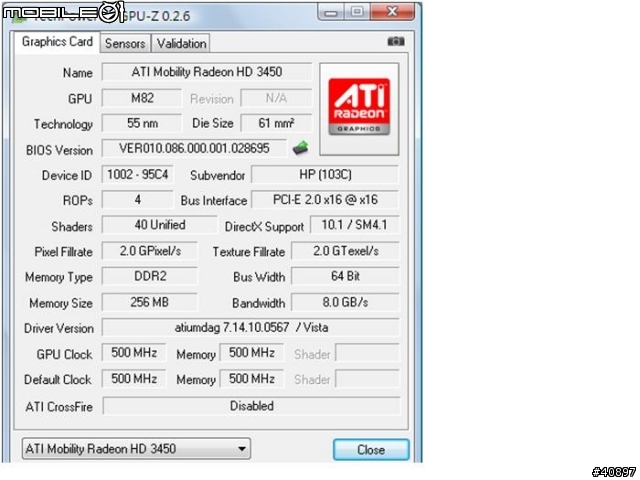
Task: Click the Memory Size field 256 MB
Action: 150,302
